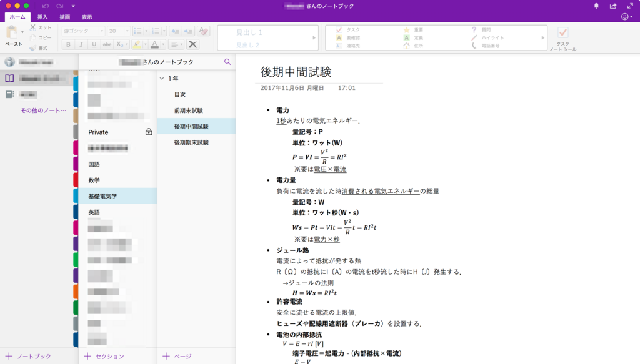Switch to the 挿入 ribbon tab
Image resolution: width=640 pixels, height=364 pixels.
point(42,17)
